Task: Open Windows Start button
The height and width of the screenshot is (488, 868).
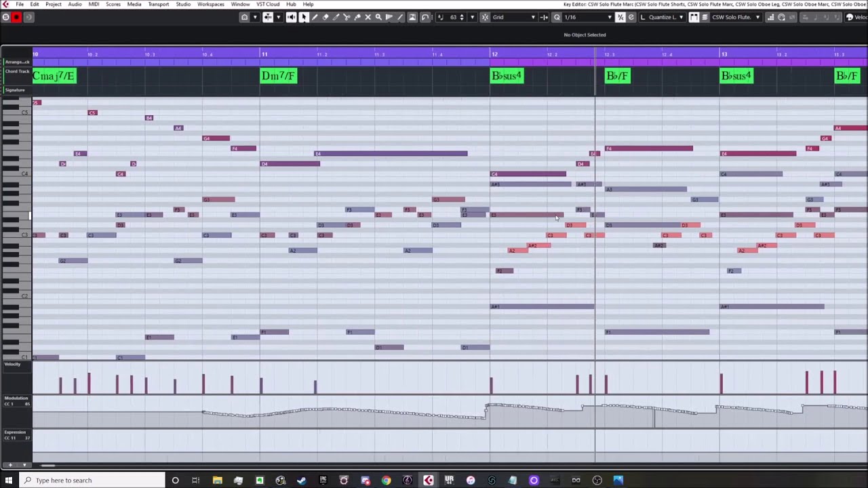Action: pos(9,480)
